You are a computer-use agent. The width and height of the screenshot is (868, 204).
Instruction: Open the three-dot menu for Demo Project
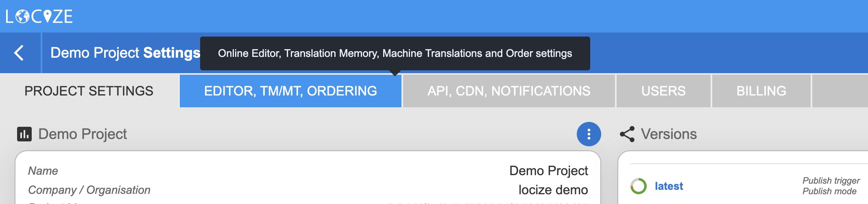[x=589, y=134]
